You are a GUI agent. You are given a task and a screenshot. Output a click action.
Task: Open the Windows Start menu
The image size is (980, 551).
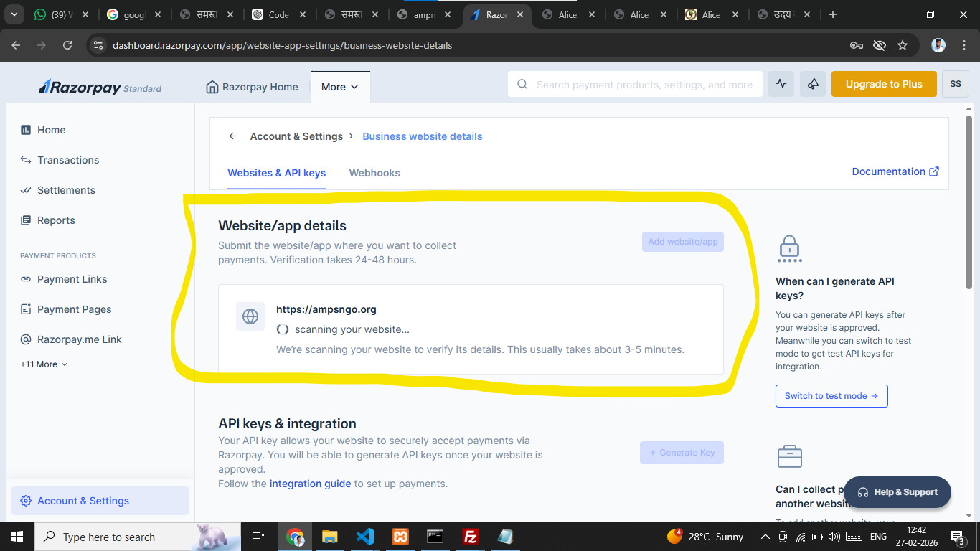tap(17, 537)
